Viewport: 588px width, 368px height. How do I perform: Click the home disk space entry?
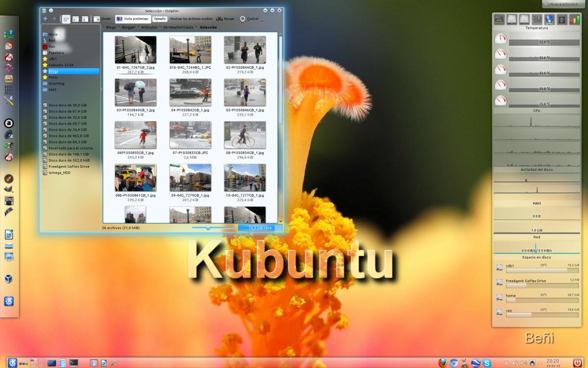[x=537, y=297]
